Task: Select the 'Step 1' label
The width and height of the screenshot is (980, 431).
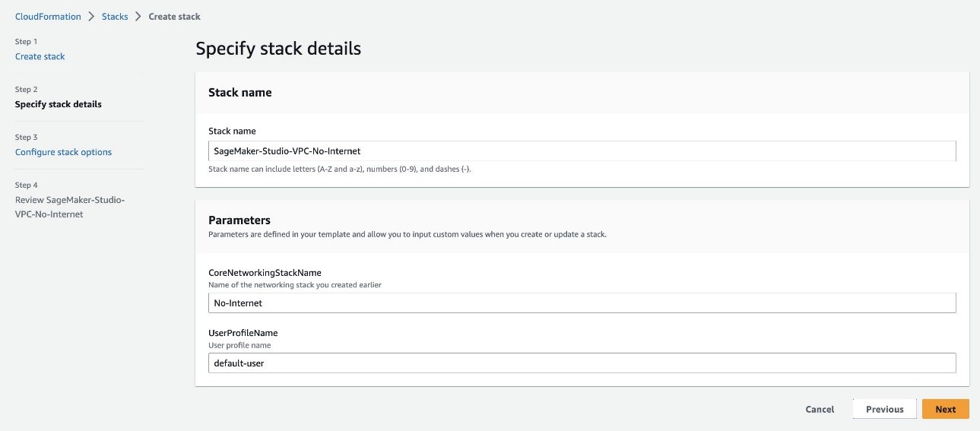Action: click(26, 42)
